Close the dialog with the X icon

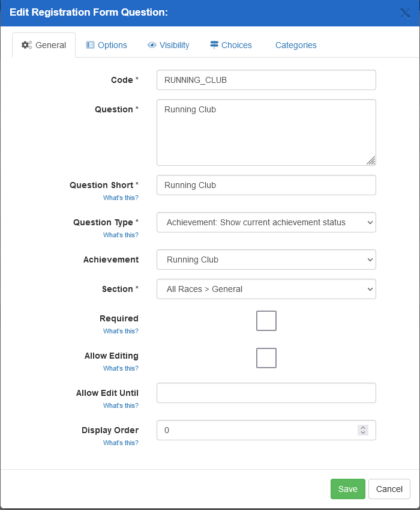(405, 13)
